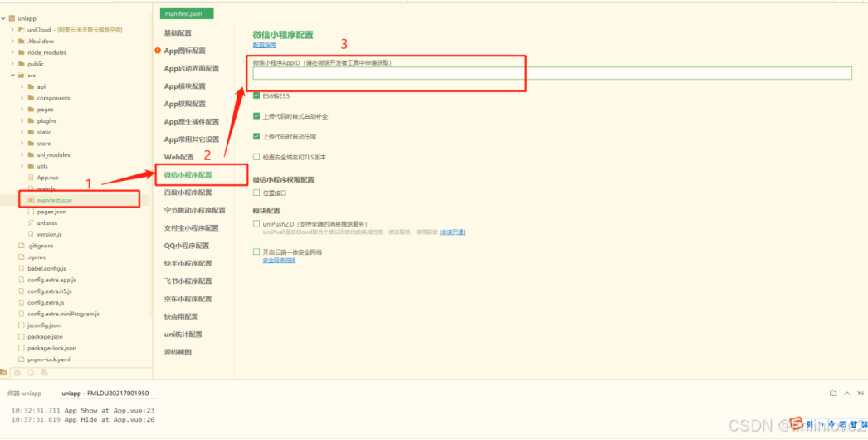This screenshot has height=440, width=868.
Task: Click the uniapp project root icon
Action: click(x=12, y=18)
